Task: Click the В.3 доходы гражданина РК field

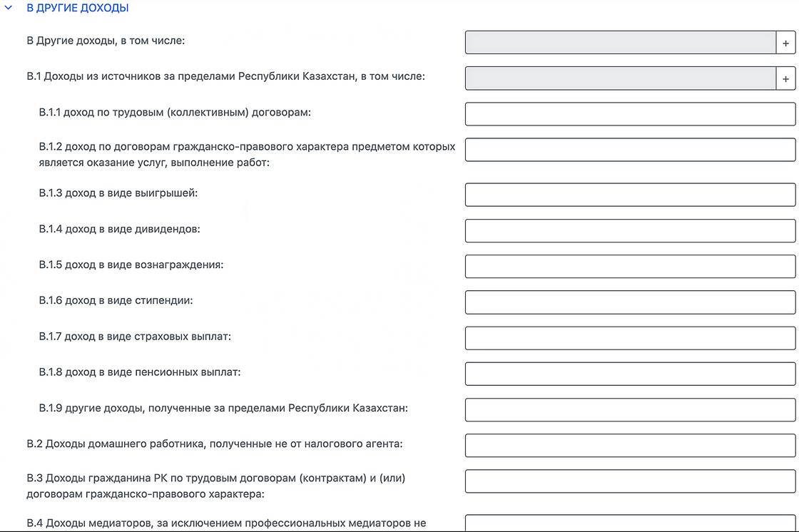Action: click(x=630, y=481)
